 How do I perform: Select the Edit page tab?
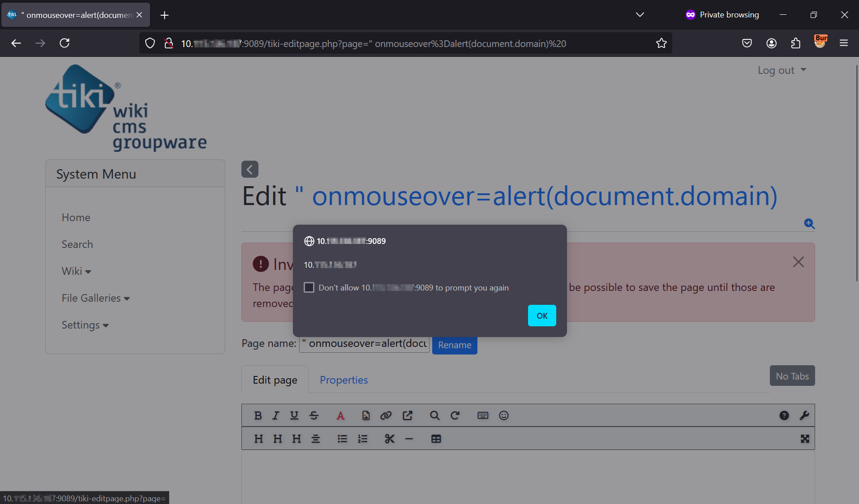click(x=275, y=380)
